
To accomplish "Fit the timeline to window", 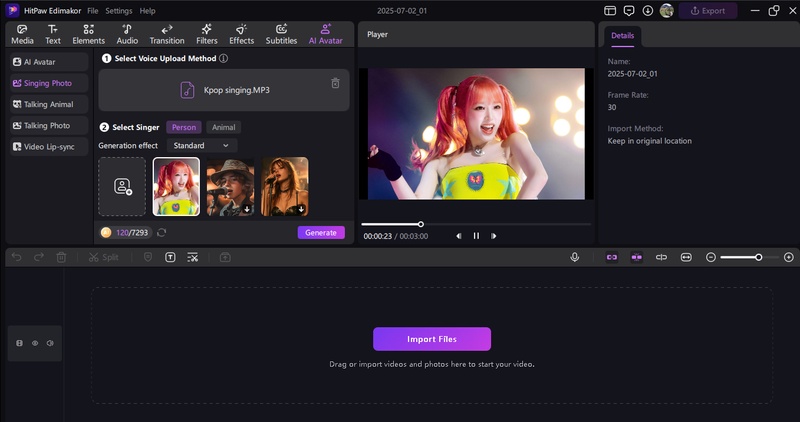I will tap(686, 257).
